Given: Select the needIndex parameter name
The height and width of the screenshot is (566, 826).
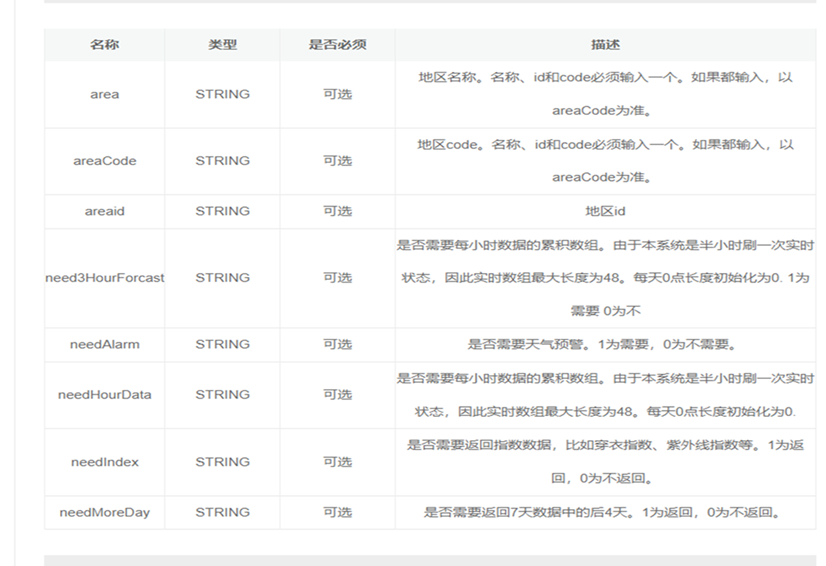Looking at the screenshot, I should point(104,462).
